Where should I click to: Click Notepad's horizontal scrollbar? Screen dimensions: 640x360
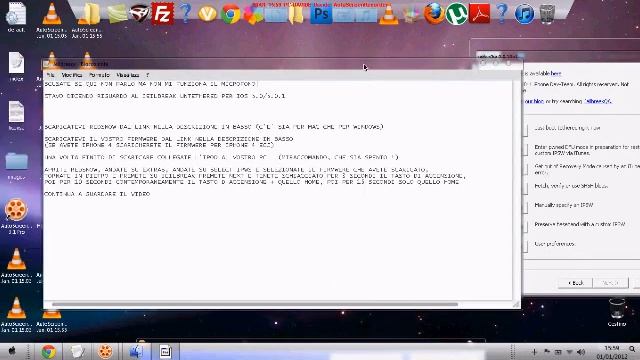coord(255,304)
